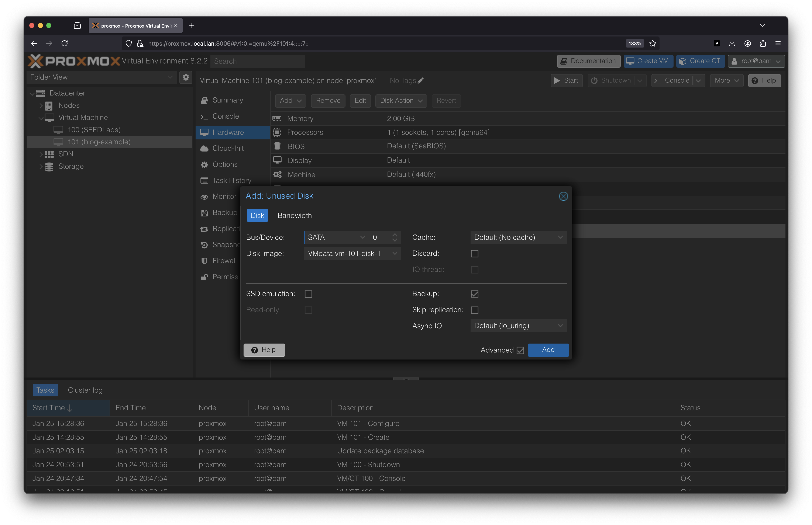Enable the Discard checkbox
This screenshot has width=812, height=525.
pos(474,254)
